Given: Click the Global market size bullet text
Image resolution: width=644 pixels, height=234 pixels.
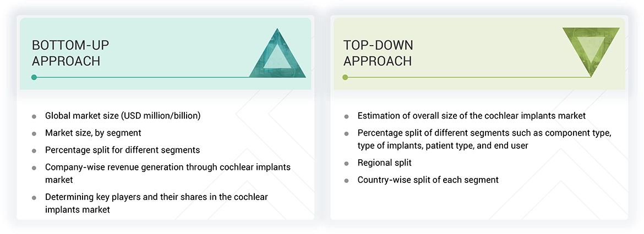Looking at the screenshot, I should [123, 116].
